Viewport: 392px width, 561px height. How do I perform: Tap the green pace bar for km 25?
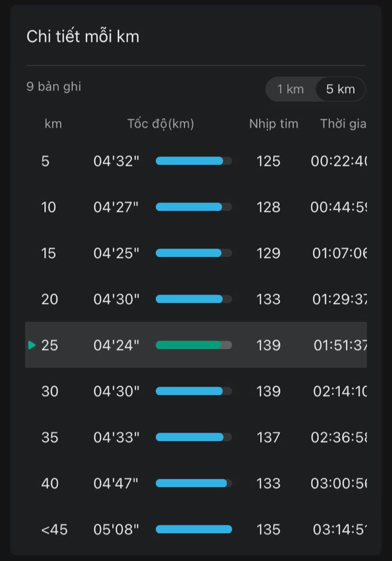pos(194,345)
